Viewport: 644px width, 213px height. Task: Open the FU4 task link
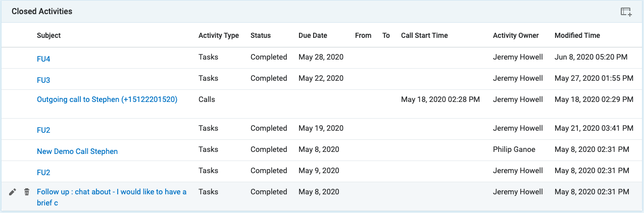pos(43,59)
